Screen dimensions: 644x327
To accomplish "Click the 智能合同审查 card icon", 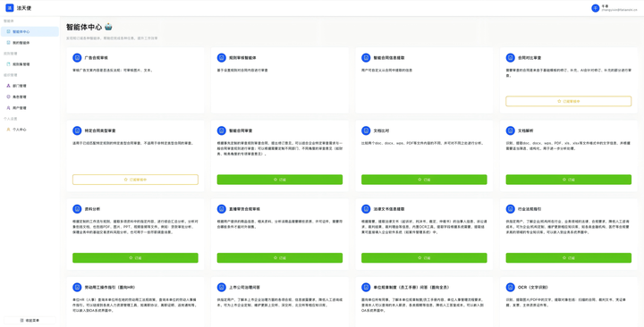I will click(222, 130).
